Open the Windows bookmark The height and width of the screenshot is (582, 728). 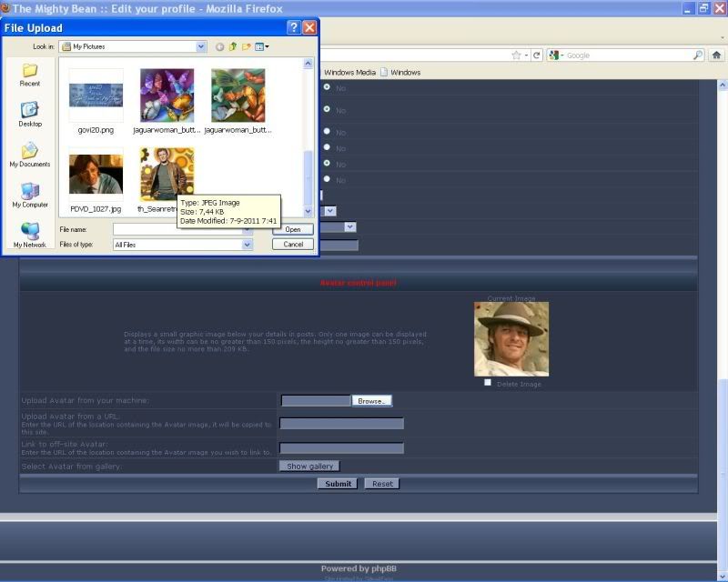(400, 73)
